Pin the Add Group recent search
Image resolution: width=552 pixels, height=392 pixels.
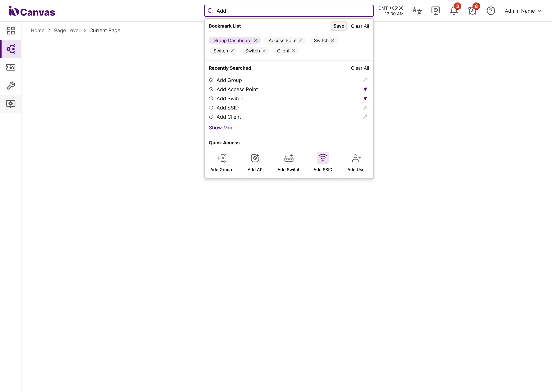[365, 80]
